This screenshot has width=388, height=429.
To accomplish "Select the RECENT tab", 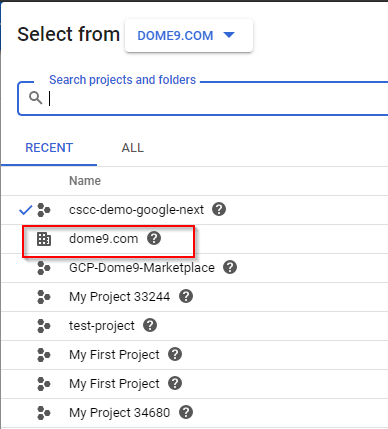I will tap(49, 148).
